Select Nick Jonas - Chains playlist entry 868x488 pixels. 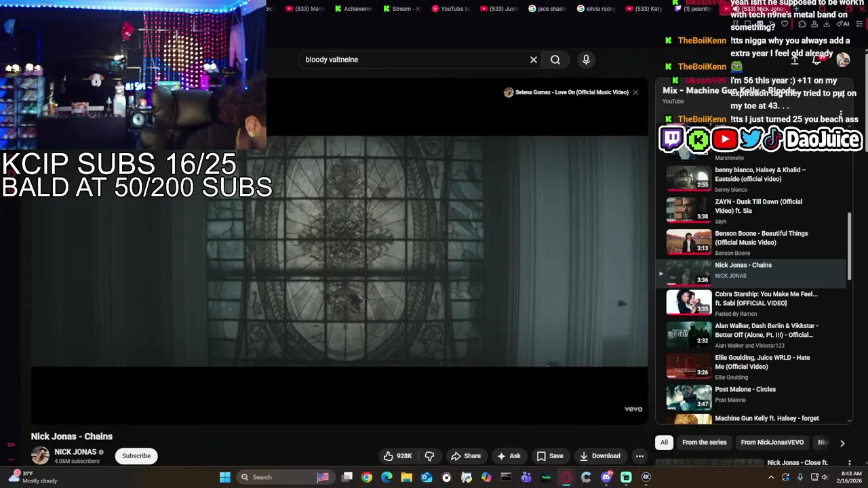point(751,273)
